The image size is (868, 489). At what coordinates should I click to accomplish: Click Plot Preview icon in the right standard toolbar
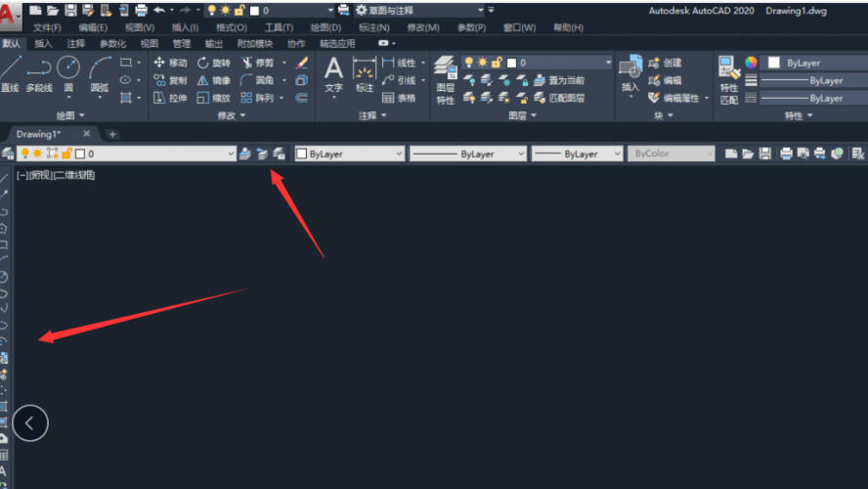pyautogui.click(x=803, y=154)
